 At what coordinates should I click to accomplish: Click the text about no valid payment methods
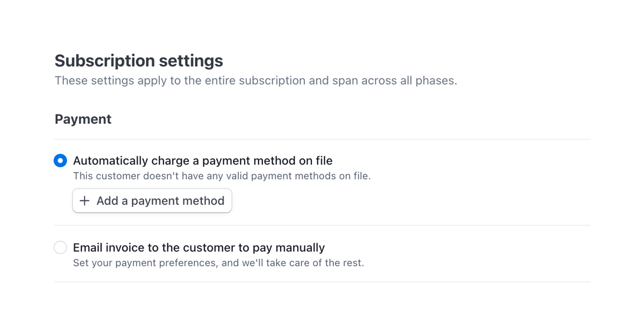click(x=222, y=176)
